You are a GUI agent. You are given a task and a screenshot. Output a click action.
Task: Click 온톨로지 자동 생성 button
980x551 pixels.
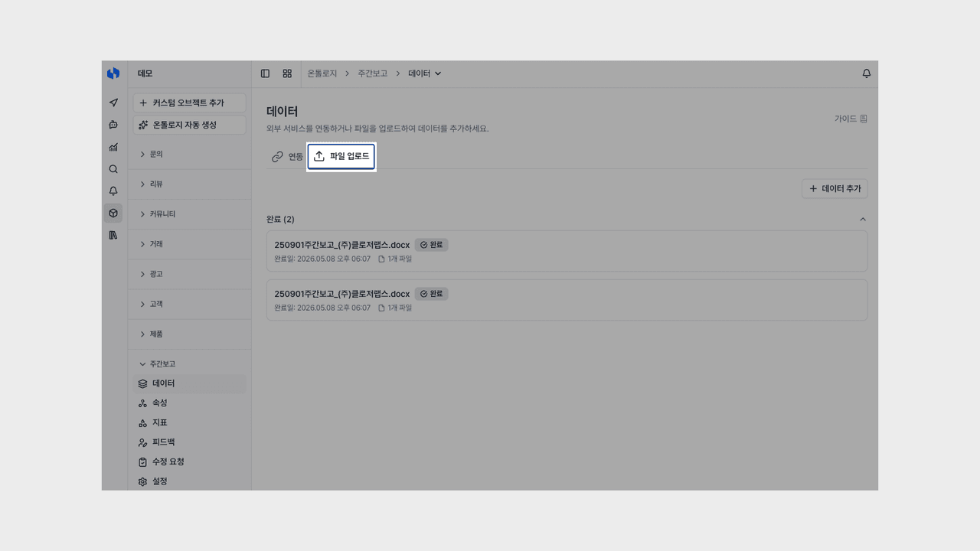189,125
